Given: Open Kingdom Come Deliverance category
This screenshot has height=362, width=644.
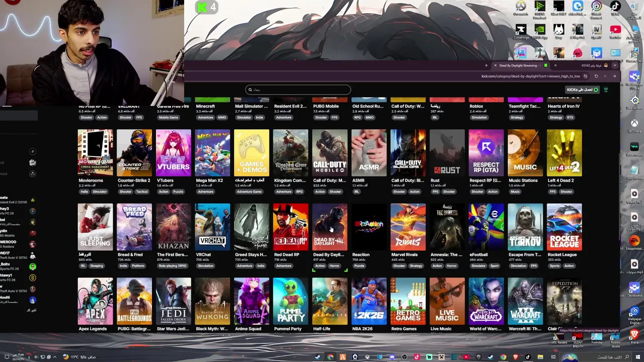Looking at the screenshot, I should tap(291, 153).
